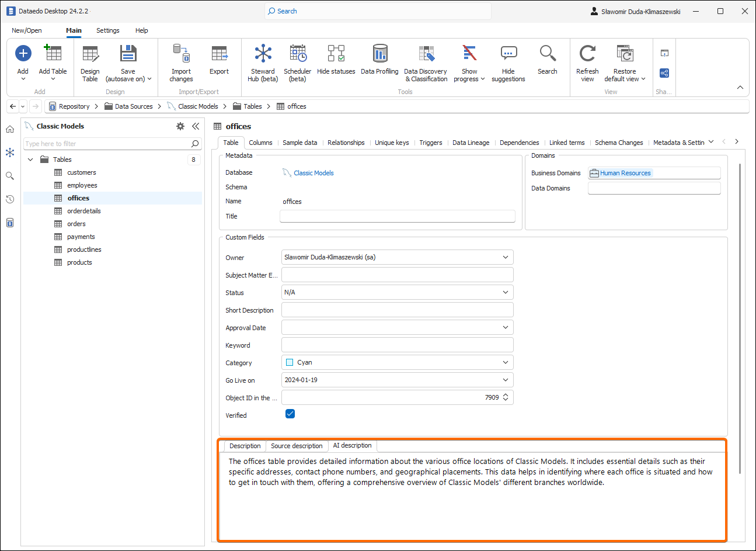Open the Go Live on date dropdown

(506, 380)
